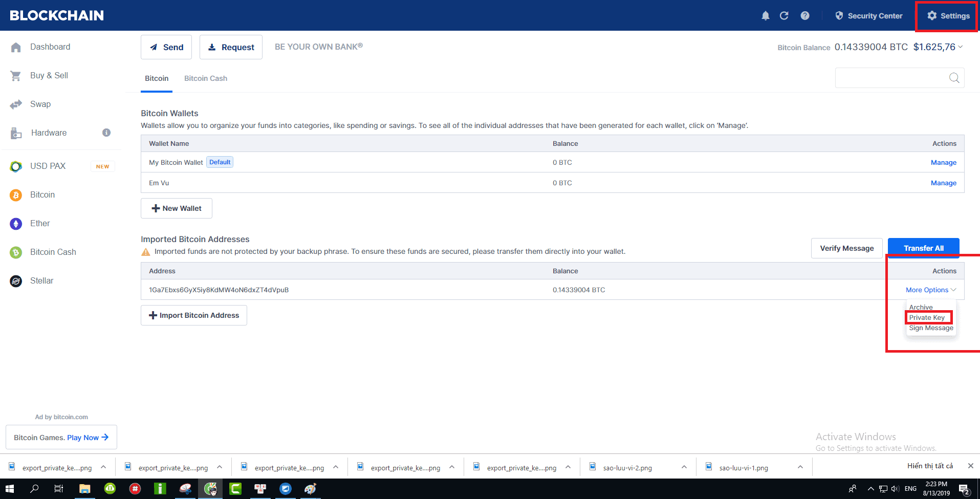The height and width of the screenshot is (499, 980).
Task: Choose Sign Message from options menu
Action: tap(931, 328)
